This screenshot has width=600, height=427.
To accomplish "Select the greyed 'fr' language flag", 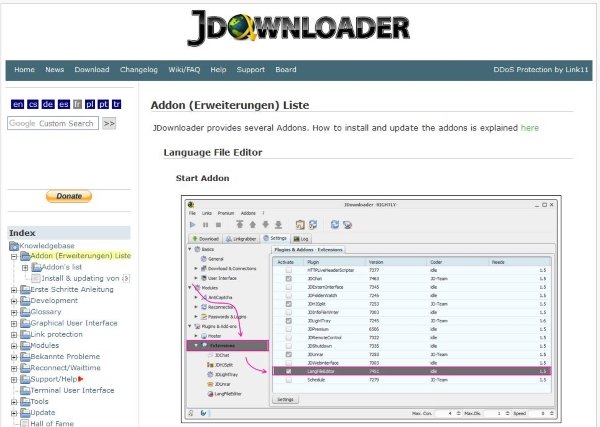I will (77, 104).
